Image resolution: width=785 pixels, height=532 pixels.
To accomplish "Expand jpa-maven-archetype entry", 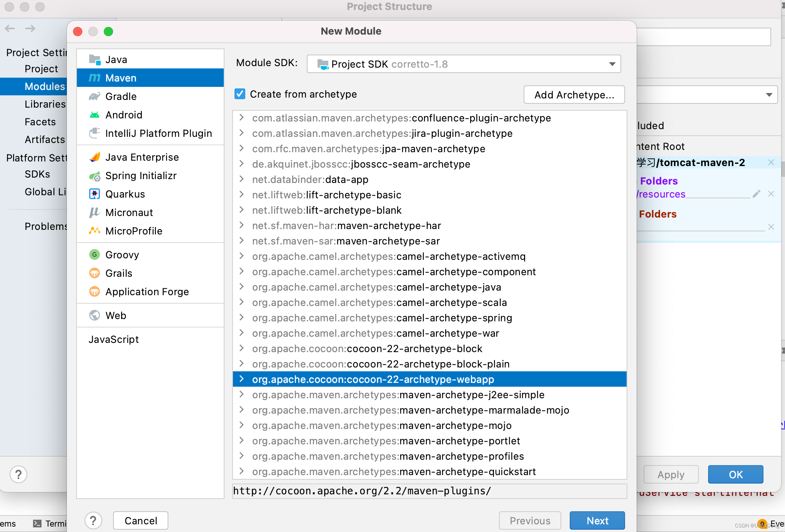I will coord(241,148).
